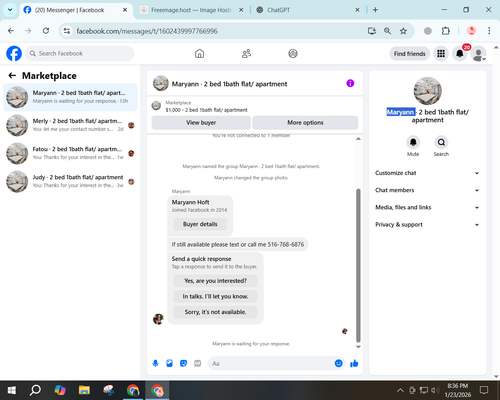Go back using the Marketplace back arrow

[12, 76]
